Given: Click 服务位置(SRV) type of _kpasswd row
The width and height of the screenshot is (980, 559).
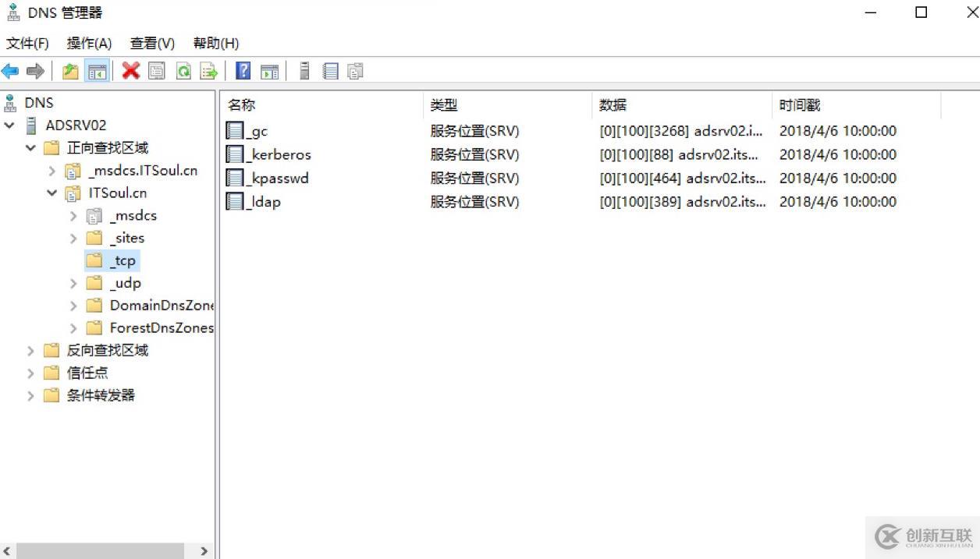Looking at the screenshot, I should [x=474, y=178].
